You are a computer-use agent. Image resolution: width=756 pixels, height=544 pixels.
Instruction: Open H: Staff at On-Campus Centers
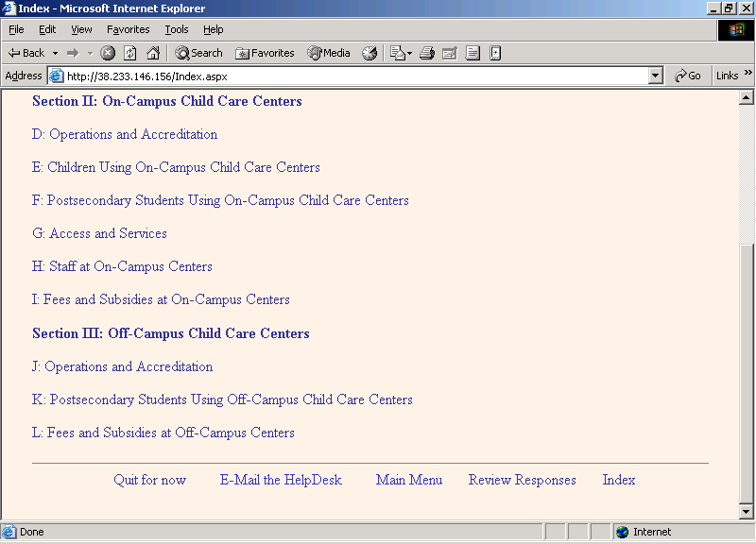pos(122,267)
